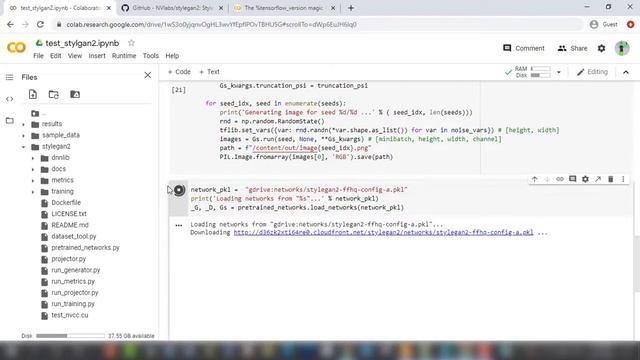This screenshot has height=360, width=640.
Task: Go back in browser history
Action: coord(10,24)
